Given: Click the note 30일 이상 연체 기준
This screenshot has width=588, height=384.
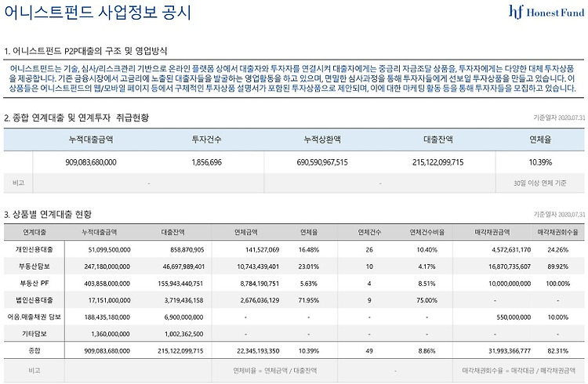Looking at the screenshot, I should 540,183.
